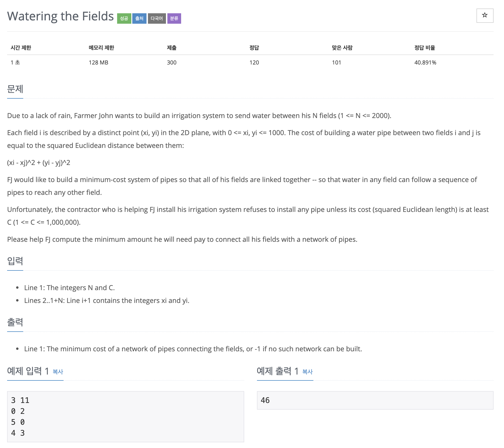The image size is (504, 448).
Task: Copy sample output via 복사 link
Action: [x=307, y=372]
